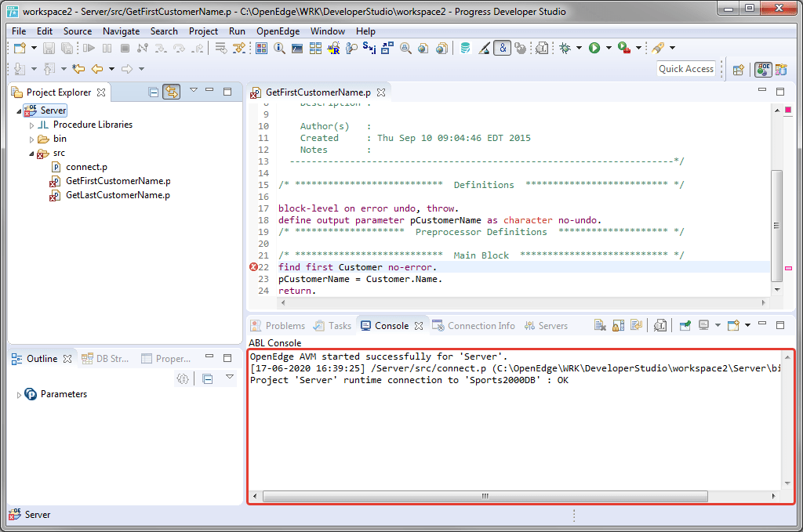The height and width of the screenshot is (532, 803).
Task: Click the pink error marker in overview ruler
Action: [x=789, y=268]
